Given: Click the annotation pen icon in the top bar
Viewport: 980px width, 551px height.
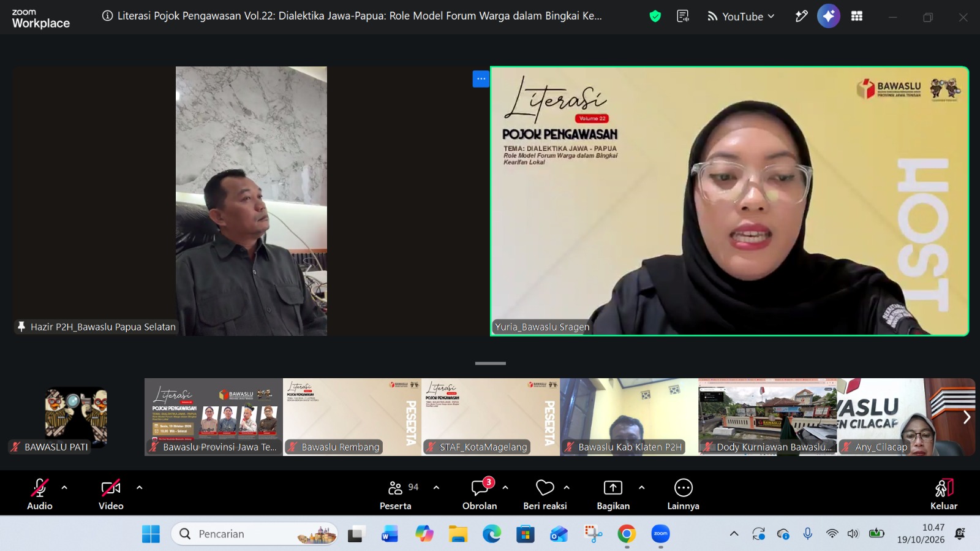Looking at the screenshot, I should (801, 17).
